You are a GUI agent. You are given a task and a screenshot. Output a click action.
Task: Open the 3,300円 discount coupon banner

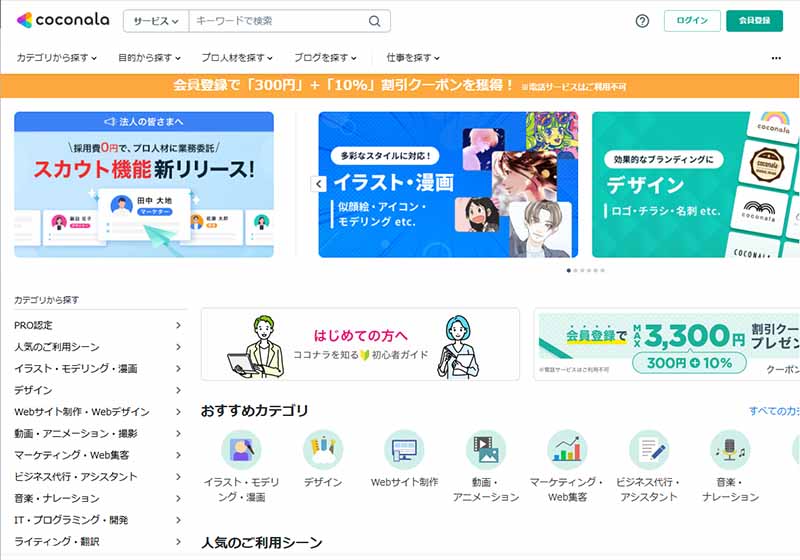coord(667,344)
